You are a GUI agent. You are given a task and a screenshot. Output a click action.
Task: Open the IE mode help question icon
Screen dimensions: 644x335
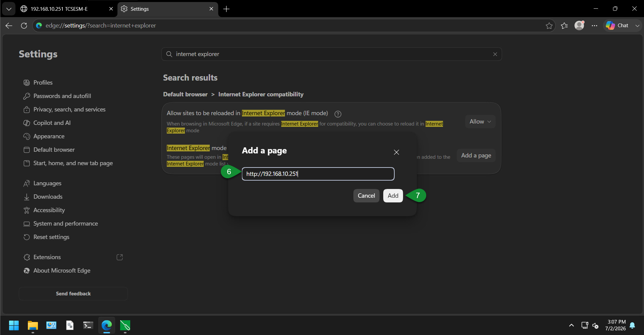pyautogui.click(x=338, y=114)
